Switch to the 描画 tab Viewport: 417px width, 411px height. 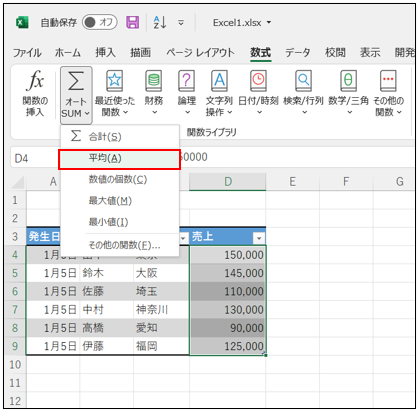click(140, 52)
